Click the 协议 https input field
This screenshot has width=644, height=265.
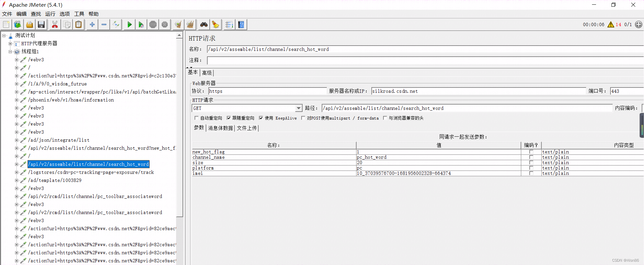coord(267,91)
